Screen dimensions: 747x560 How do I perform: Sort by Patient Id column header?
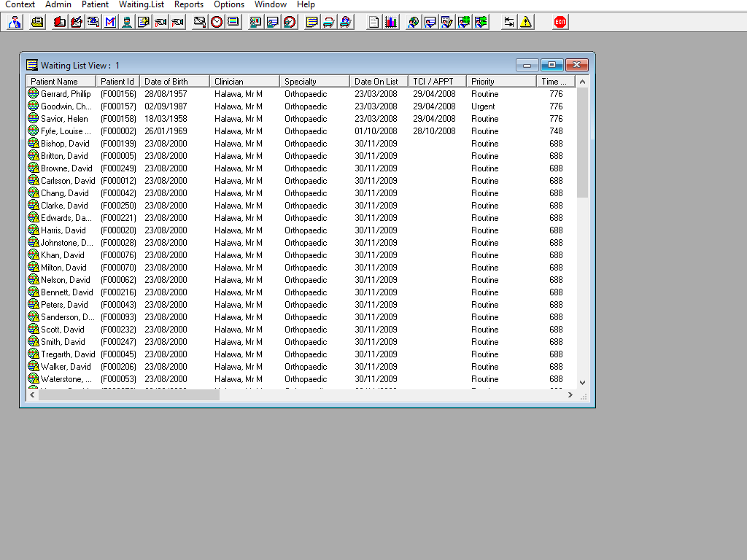[x=117, y=82]
